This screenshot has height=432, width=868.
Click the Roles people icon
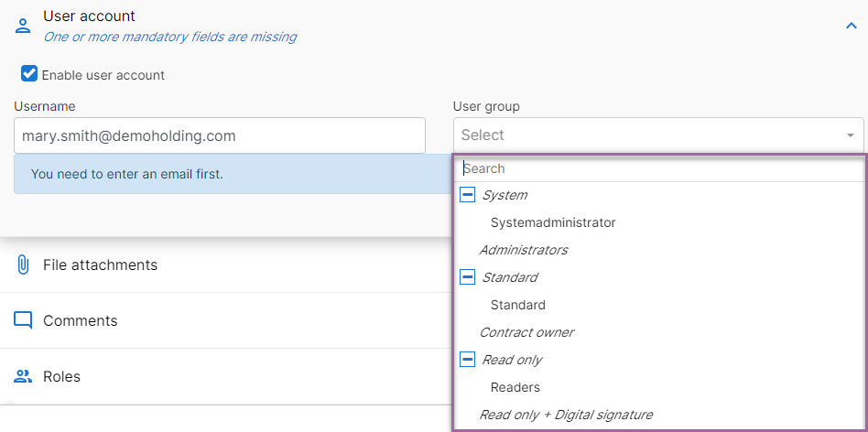click(x=23, y=377)
